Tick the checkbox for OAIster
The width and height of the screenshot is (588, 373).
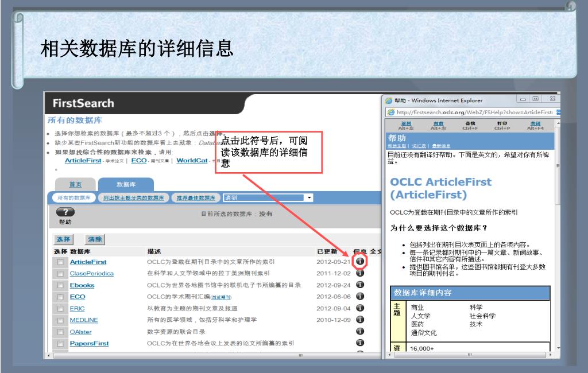click(x=60, y=332)
